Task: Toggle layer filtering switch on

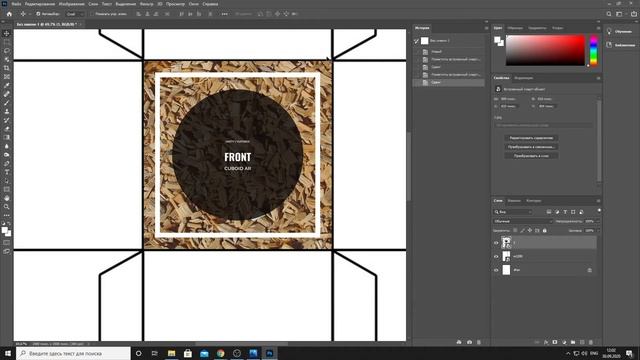Action: pyautogui.click(x=599, y=211)
